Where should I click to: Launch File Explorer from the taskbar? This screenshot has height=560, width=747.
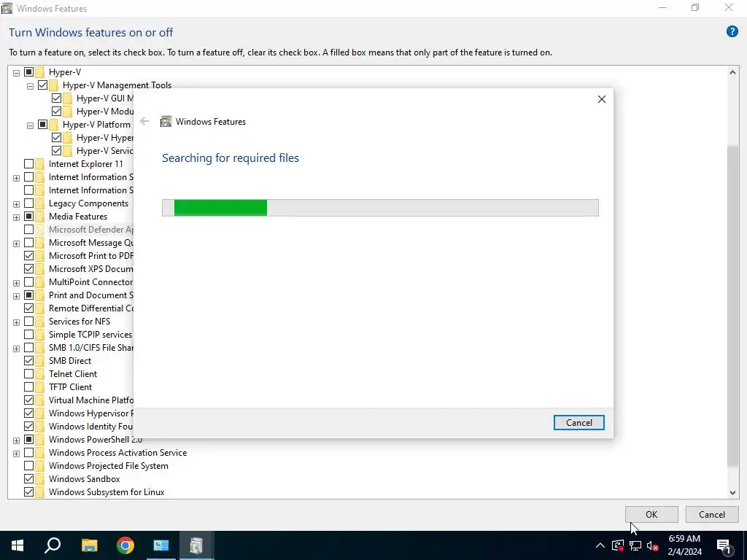click(89, 545)
